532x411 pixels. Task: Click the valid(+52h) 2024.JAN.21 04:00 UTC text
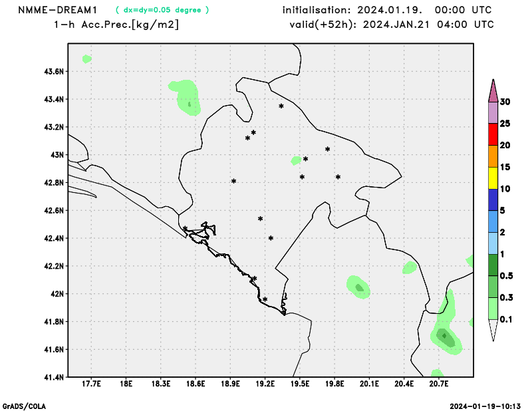coord(392,25)
